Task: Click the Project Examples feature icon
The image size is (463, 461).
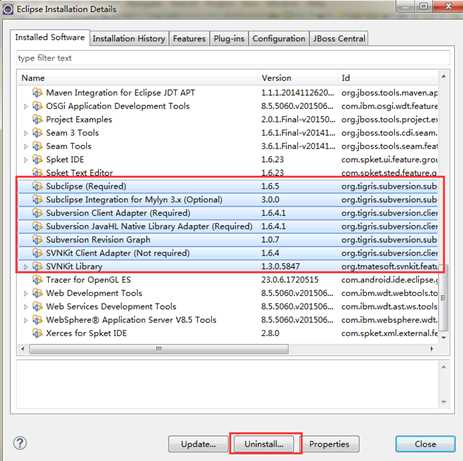Action: pos(37,119)
